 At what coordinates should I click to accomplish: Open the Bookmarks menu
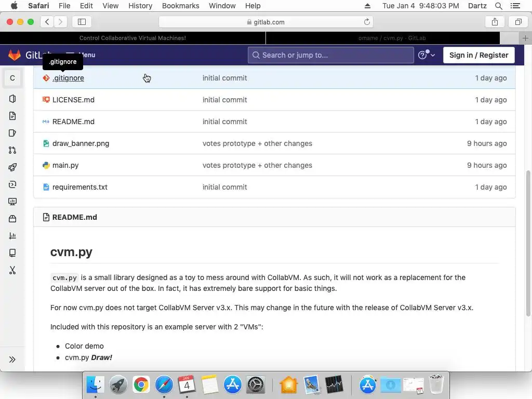pos(180,6)
